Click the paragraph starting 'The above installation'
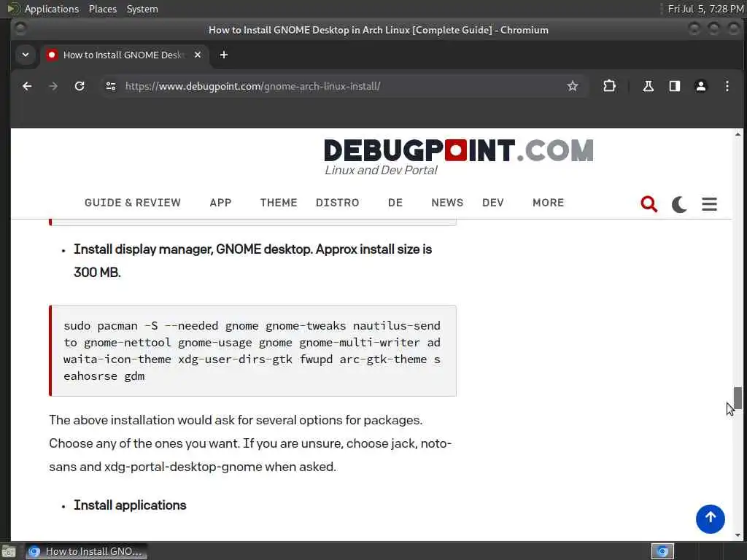The height and width of the screenshot is (560, 747). 250,443
